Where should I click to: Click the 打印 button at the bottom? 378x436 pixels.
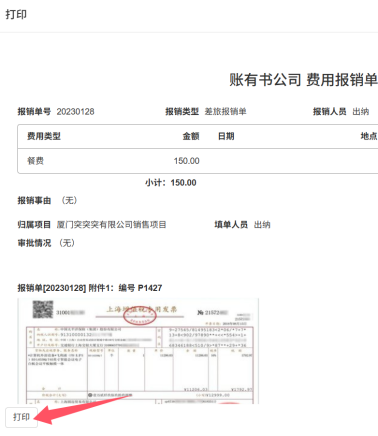[x=21, y=417]
